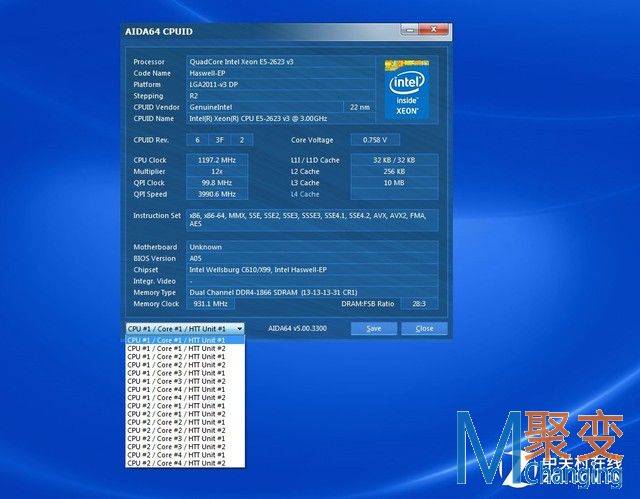Select CPU #1 / Core #2 / HTT Unit #1

(x=185, y=357)
